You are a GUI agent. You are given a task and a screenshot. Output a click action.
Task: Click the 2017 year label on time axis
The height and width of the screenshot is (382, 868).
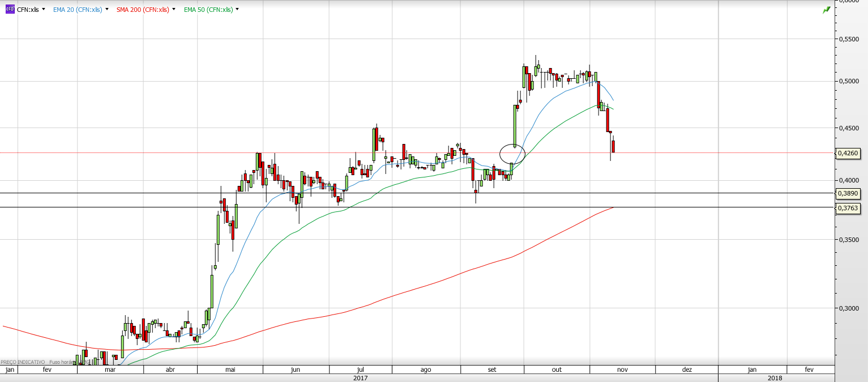click(360, 377)
